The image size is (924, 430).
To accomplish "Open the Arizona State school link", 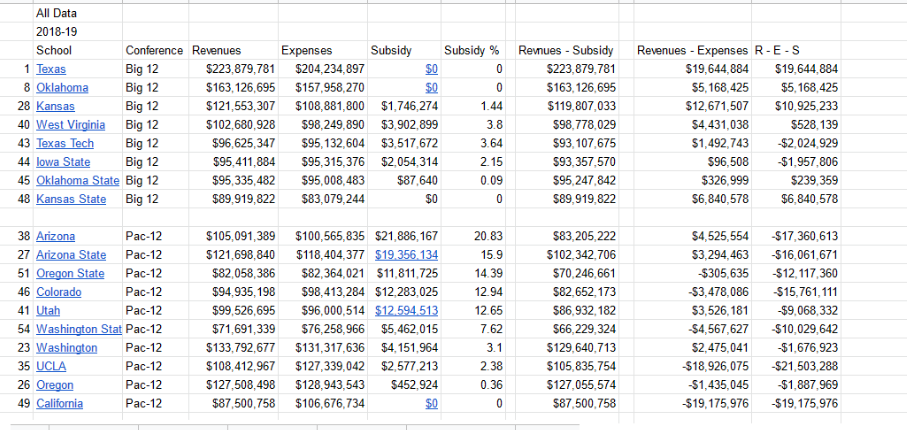I will tap(70, 255).
